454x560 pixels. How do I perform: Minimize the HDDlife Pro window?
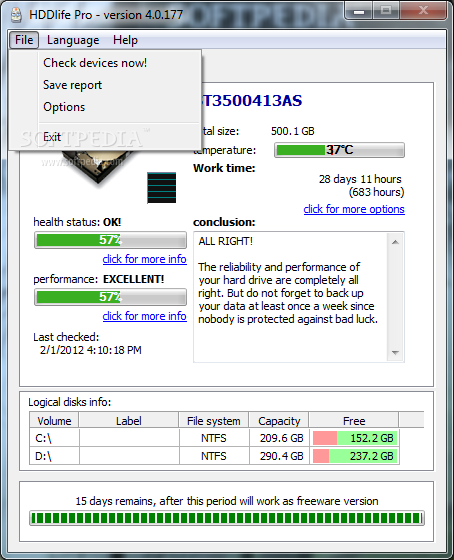pos(359,11)
